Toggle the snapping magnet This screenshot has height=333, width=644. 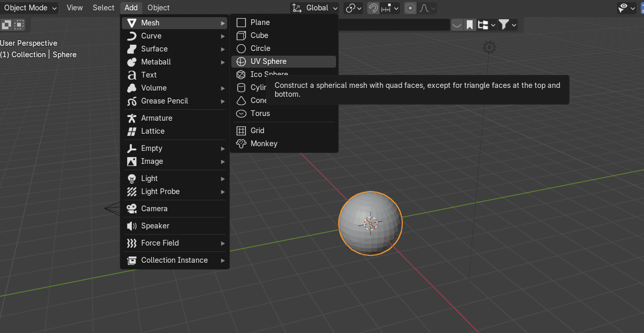coord(373,8)
